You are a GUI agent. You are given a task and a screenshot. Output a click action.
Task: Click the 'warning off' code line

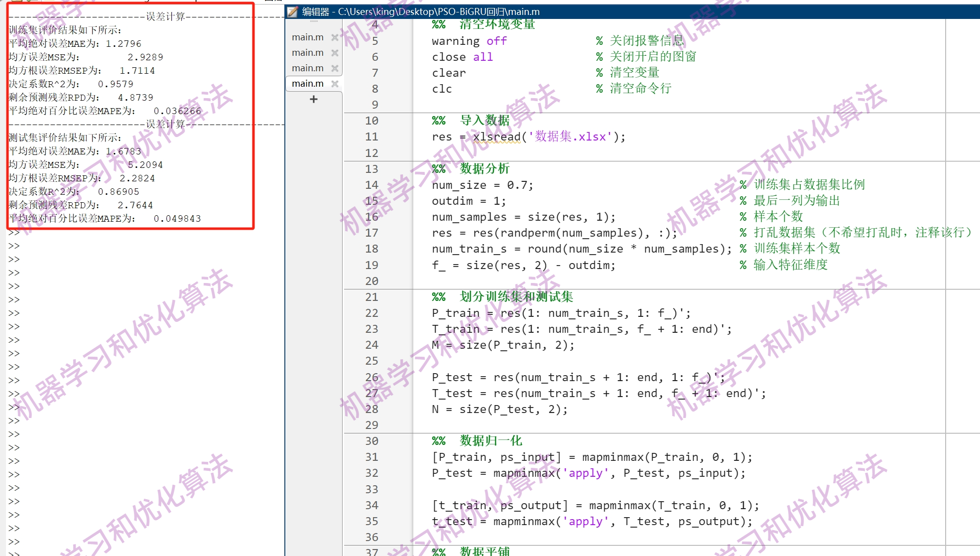tap(469, 41)
